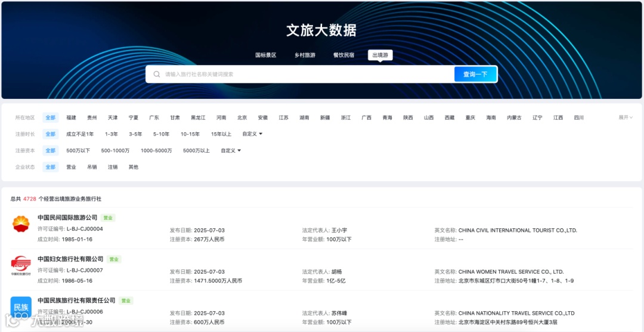Select 全部 in the 企业状态 filter

click(51, 167)
